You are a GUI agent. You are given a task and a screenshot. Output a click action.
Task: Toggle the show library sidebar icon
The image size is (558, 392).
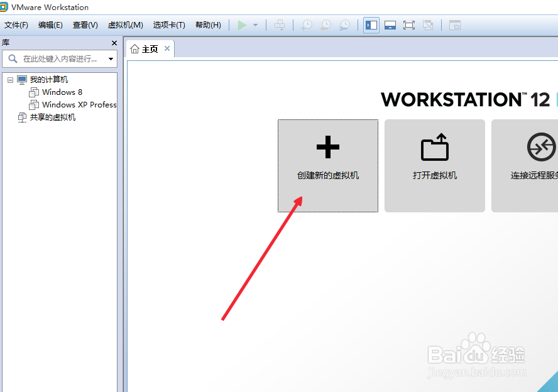371,25
